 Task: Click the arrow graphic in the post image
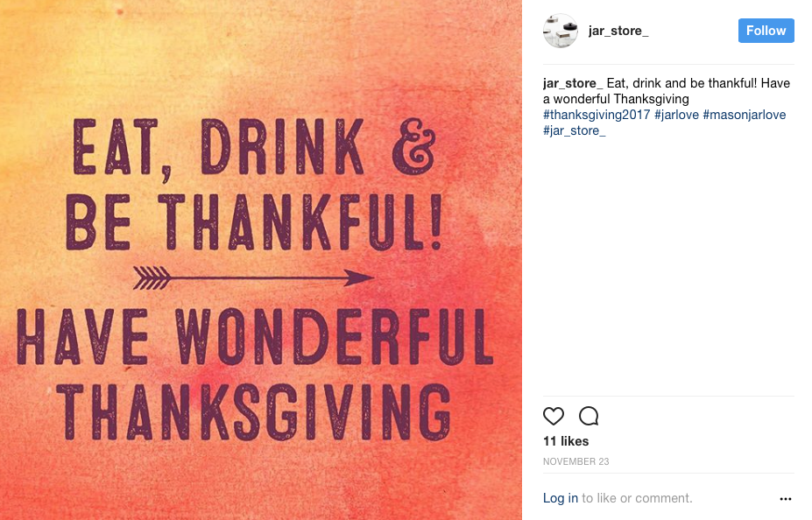click(254, 278)
